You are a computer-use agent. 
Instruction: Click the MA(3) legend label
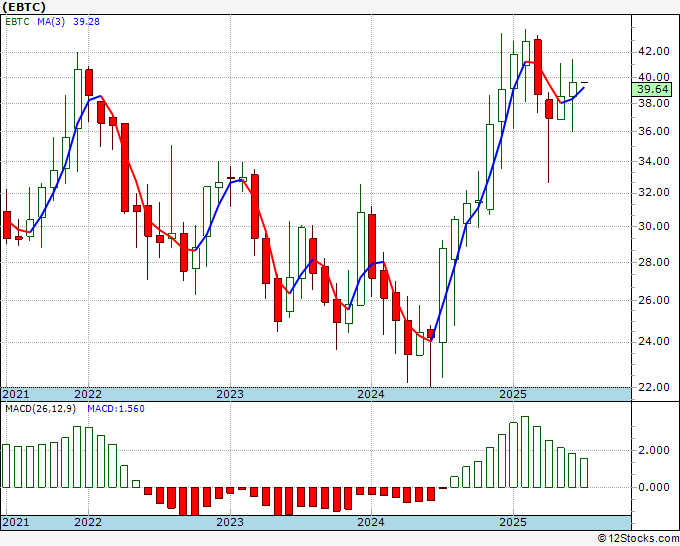coord(51,21)
